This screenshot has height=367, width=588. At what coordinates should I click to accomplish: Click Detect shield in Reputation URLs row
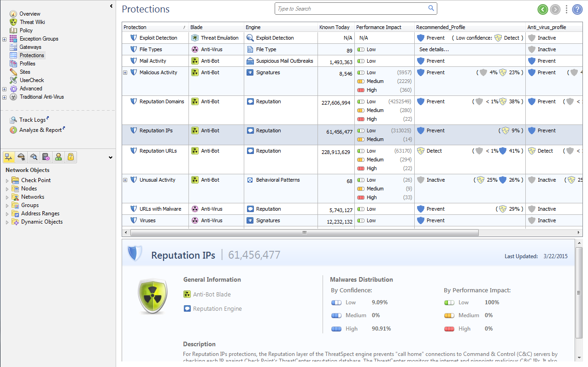click(x=420, y=151)
